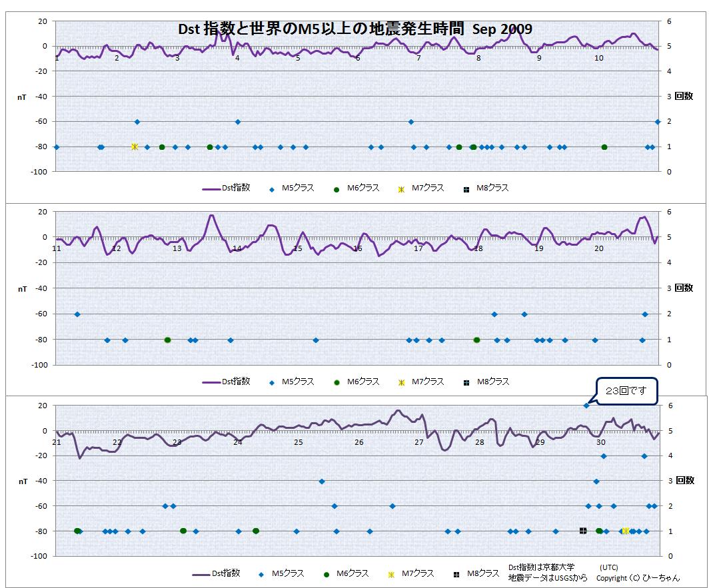Click M7クラス star legend icon in bottom chart
The height and width of the screenshot is (588, 711).
point(391,574)
